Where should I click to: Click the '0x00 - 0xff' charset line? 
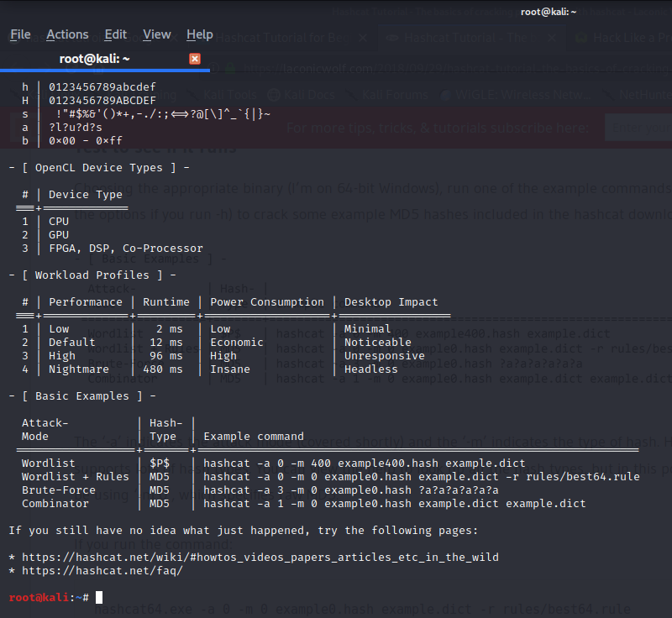pos(86,140)
